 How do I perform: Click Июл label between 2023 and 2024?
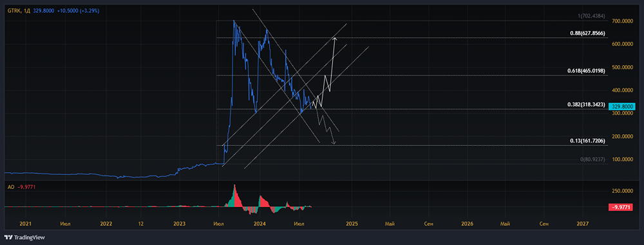[x=219, y=224]
